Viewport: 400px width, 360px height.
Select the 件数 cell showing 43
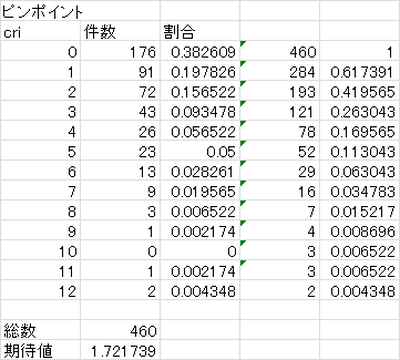click(120, 111)
